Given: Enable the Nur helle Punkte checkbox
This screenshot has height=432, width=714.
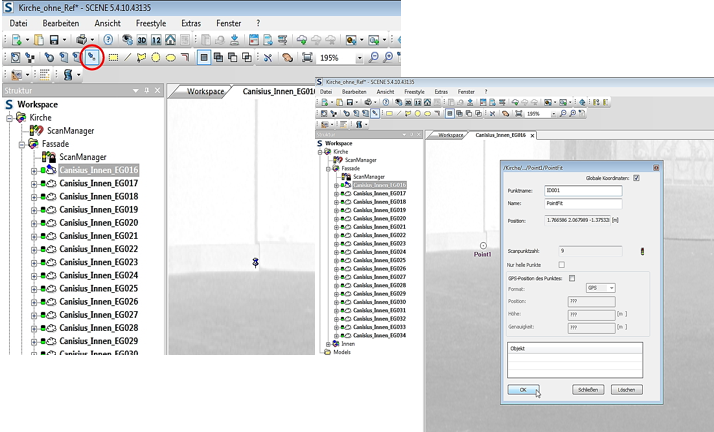Looking at the screenshot, I should [561, 264].
